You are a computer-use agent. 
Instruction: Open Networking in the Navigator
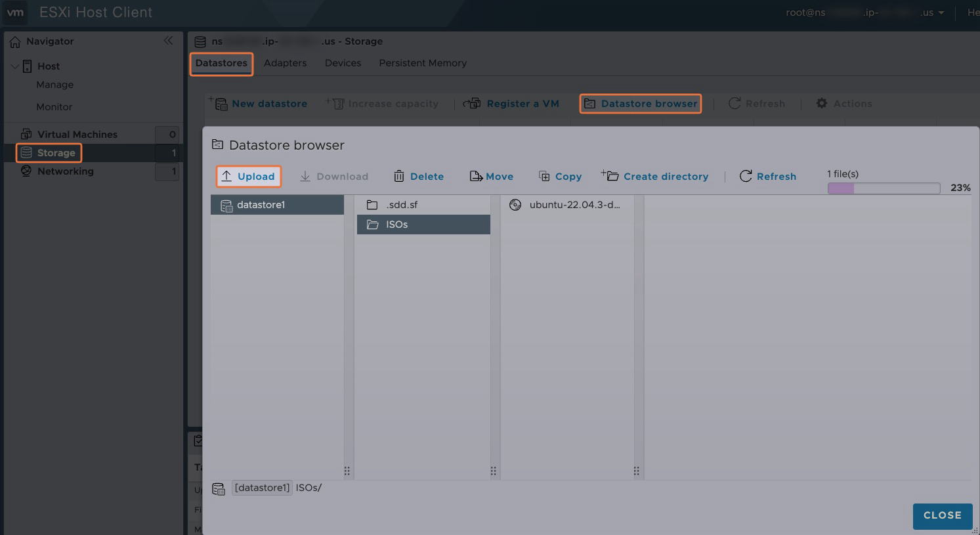click(x=66, y=171)
